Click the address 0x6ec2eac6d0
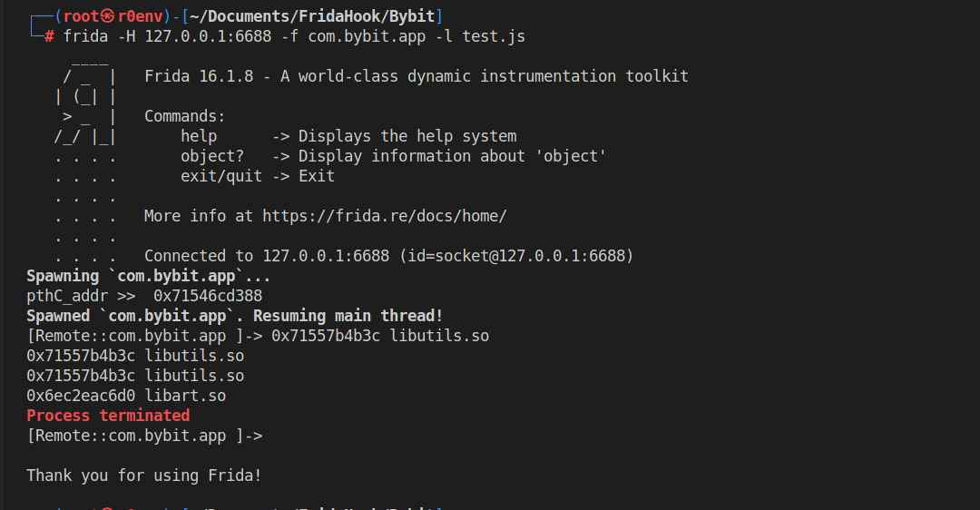This screenshot has width=980, height=510. [81, 396]
